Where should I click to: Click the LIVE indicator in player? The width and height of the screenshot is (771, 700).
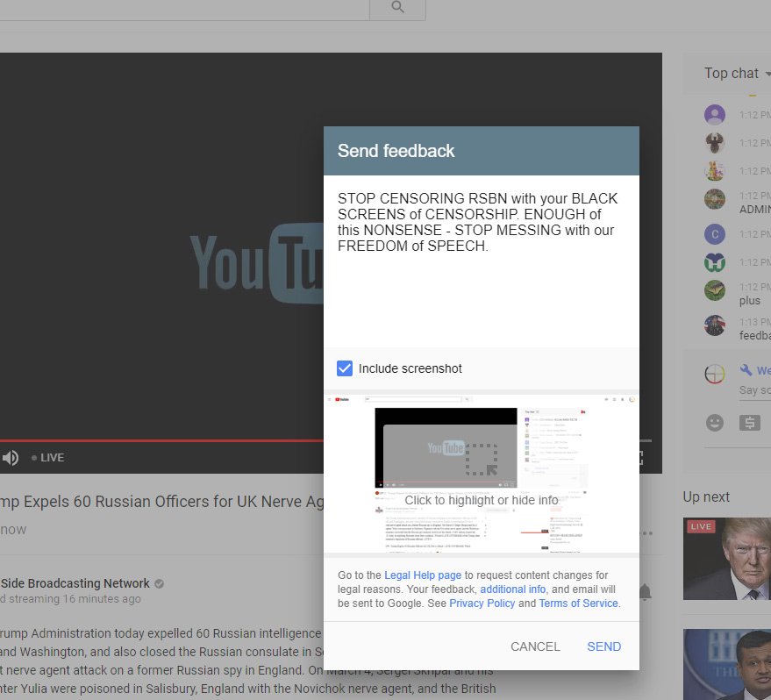click(x=47, y=458)
